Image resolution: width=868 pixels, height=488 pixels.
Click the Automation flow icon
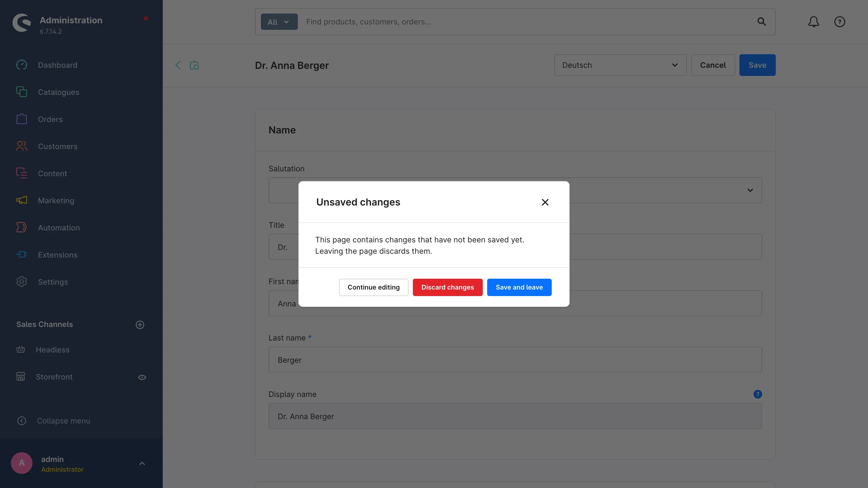(22, 227)
